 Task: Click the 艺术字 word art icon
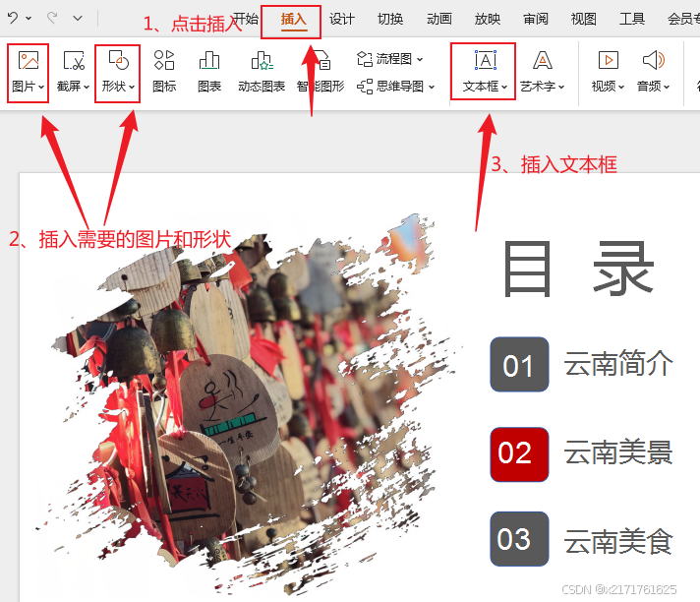pyautogui.click(x=543, y=60)
